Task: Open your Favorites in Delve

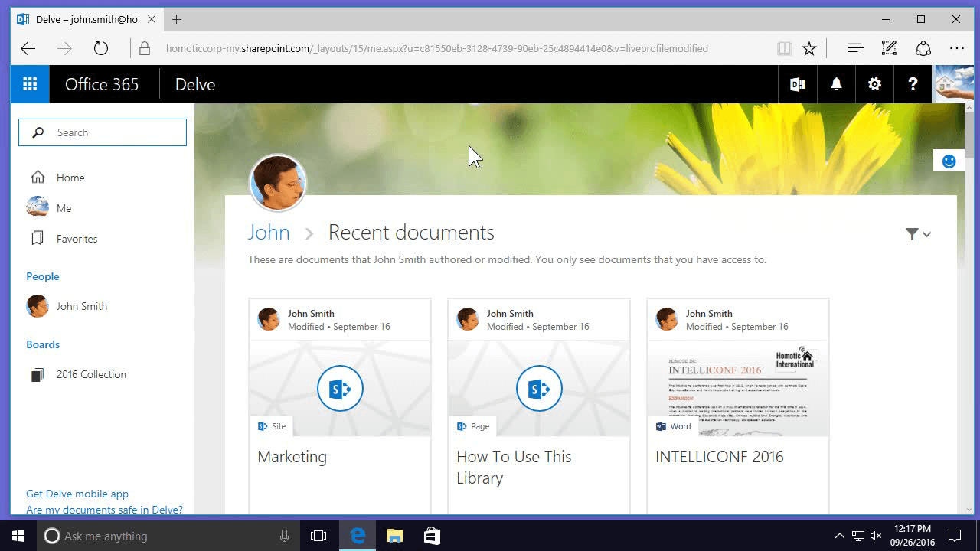Action: pos(77,238)
